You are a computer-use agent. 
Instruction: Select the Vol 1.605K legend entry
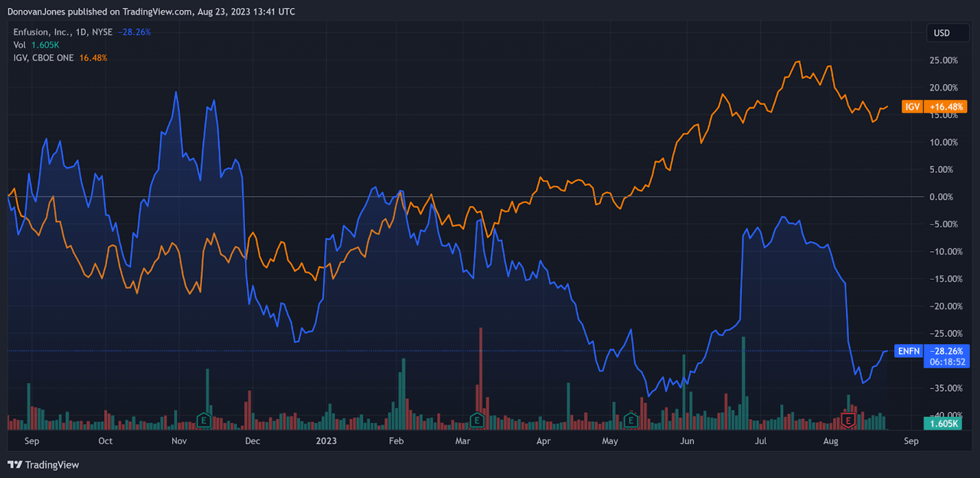click(37, 45)
